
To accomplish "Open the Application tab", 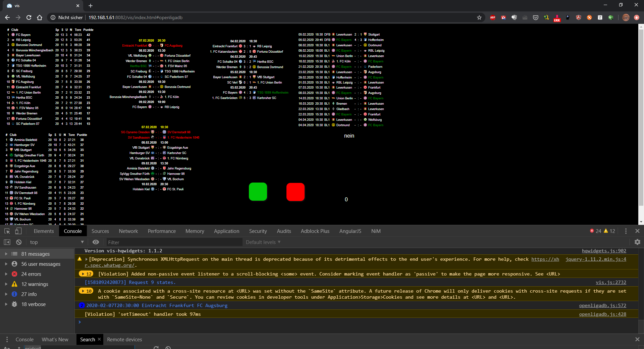I will (227, 231).
